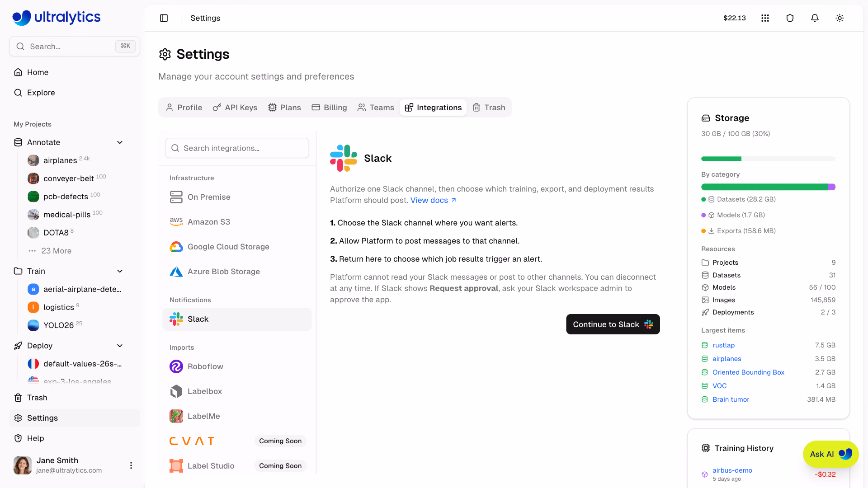Click Continue to Slack button
Image resolution: width=868 pixels, height=488 pixels.
pos(613,324)
